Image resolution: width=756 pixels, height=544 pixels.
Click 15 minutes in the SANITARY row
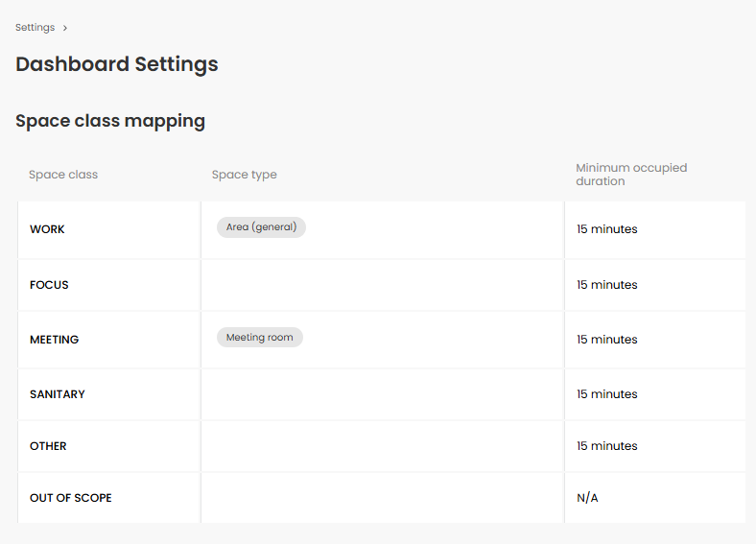coord(607,394)
